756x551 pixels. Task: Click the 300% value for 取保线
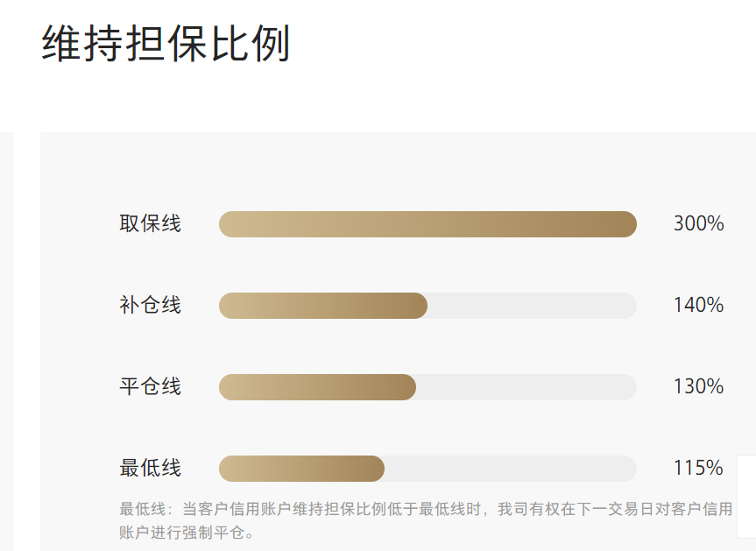tap(698, 224)
